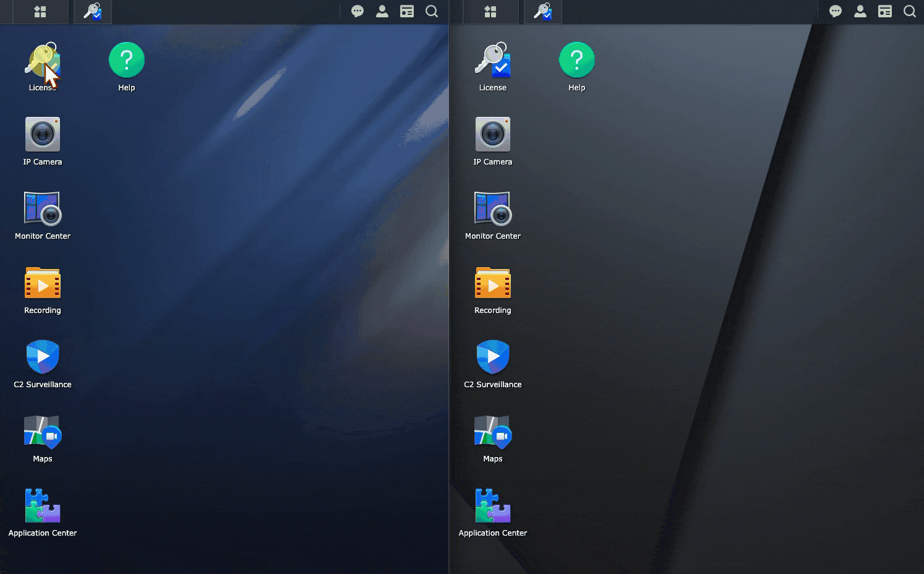924x574 pixels.
Task: Select License taskbar tab above the blue desktop
Action: (x=93, y=12)
